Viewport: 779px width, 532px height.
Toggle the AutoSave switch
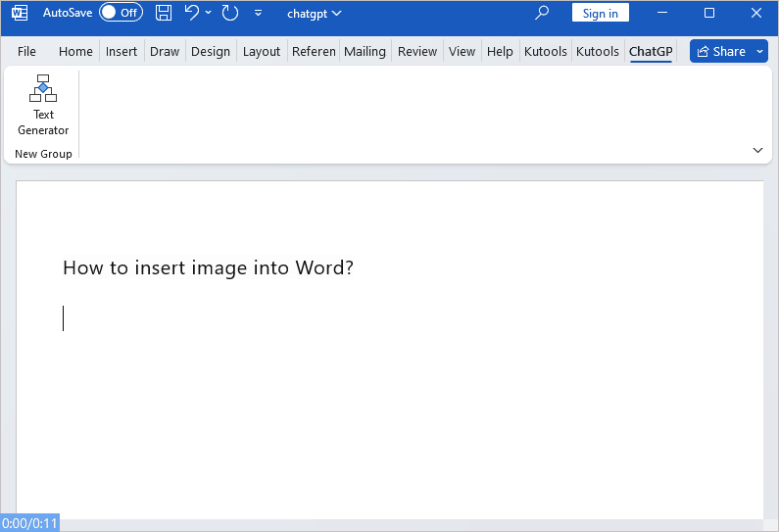coord(121,13)
